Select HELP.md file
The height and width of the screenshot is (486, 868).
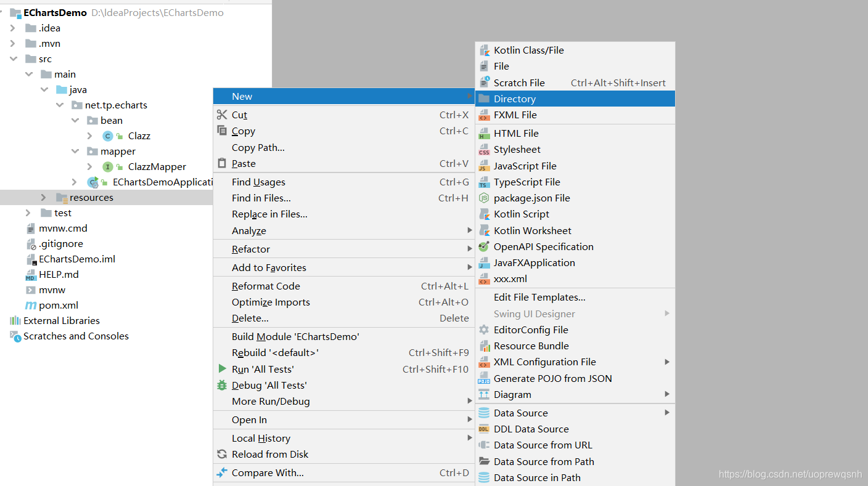click(x=59, y=275)
